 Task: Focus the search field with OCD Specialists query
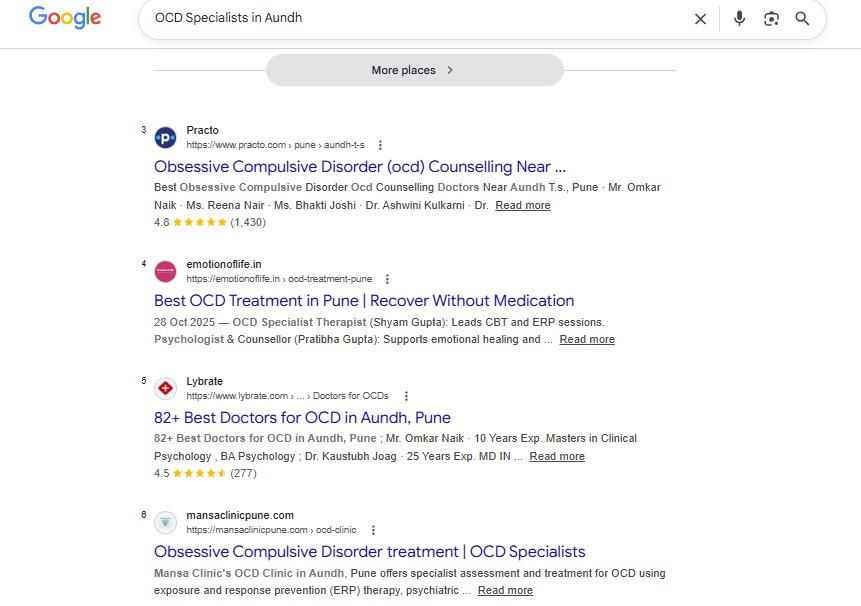(417, 18)
